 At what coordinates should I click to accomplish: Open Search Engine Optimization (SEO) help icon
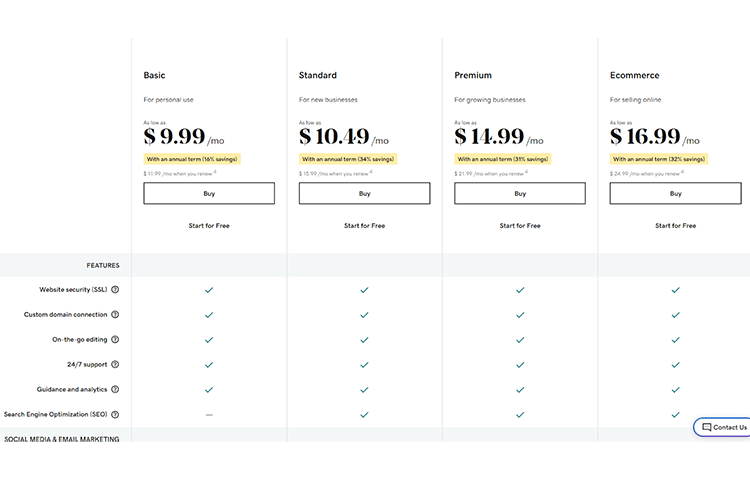[115, 415]
